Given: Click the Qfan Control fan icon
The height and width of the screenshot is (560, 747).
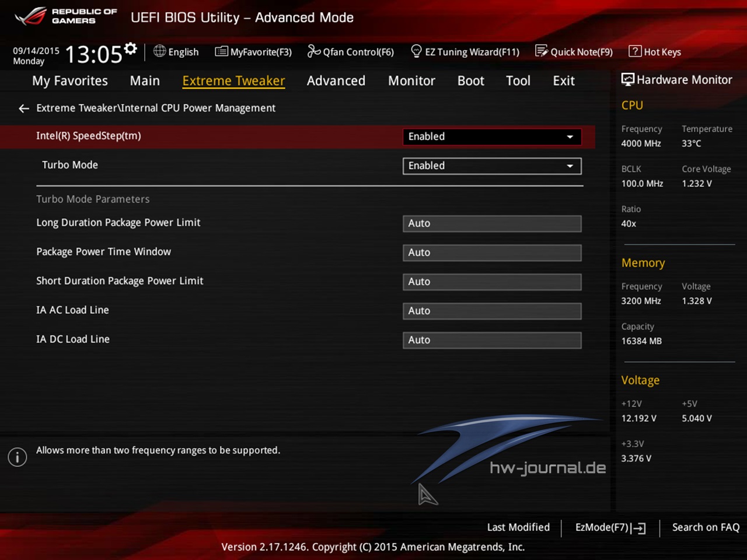Looking at the screenshot, I should tap(314, 51).
